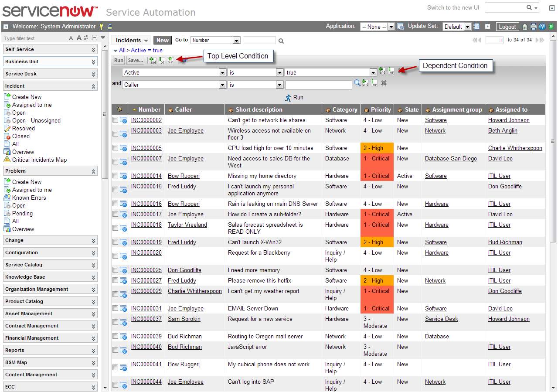Decrease navigator text size with small A
The image size is (558, 392).
71,38
